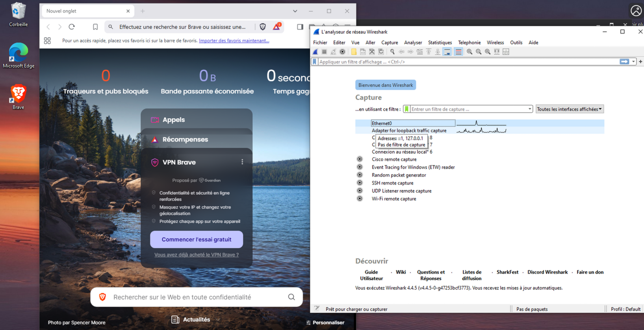Click the restart capture icon in Wireshark
Screen dimensions: 644x330
[333, 52]
